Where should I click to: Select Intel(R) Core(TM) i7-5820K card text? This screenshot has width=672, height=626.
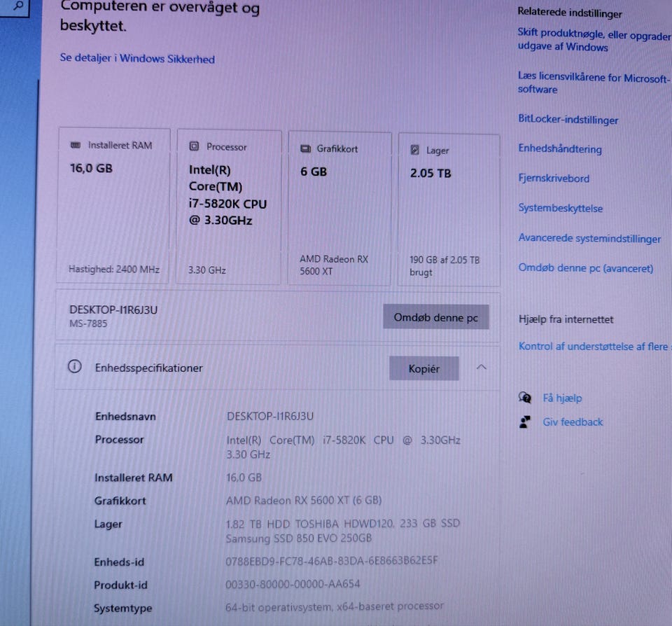pyautogui.click(x=227, y=195)
